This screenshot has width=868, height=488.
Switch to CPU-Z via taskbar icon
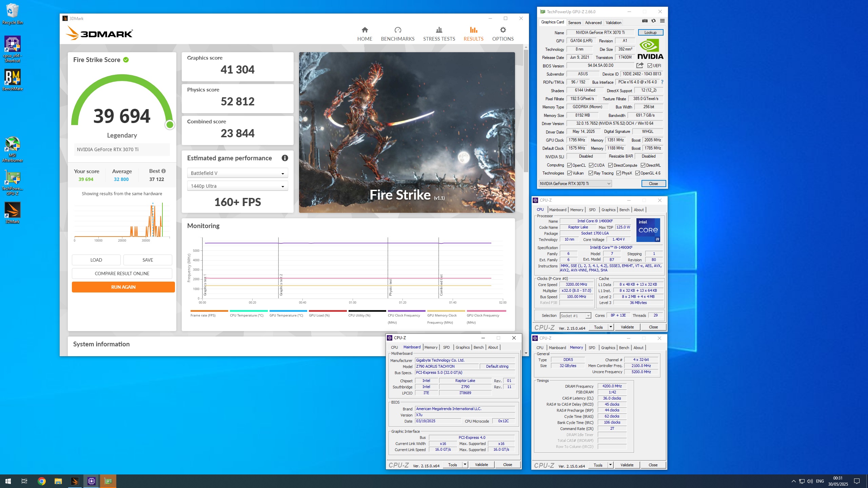coord(91,481)
